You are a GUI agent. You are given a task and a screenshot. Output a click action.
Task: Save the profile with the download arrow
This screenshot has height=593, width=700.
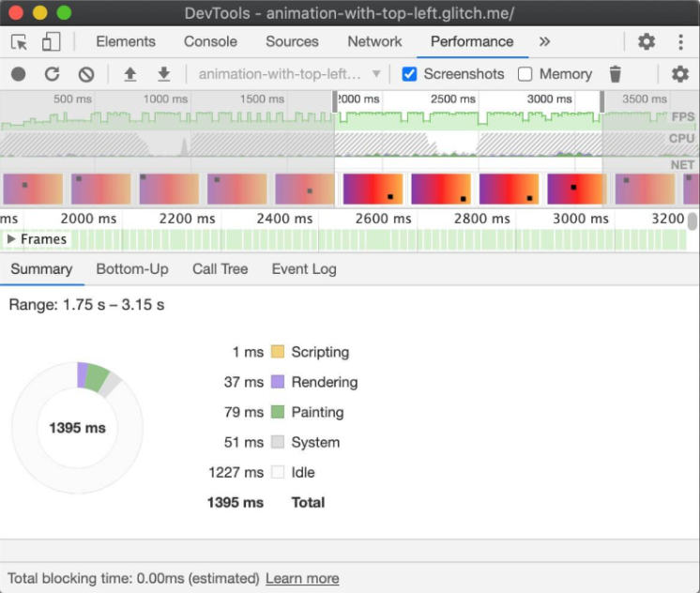tap(164, 74)
